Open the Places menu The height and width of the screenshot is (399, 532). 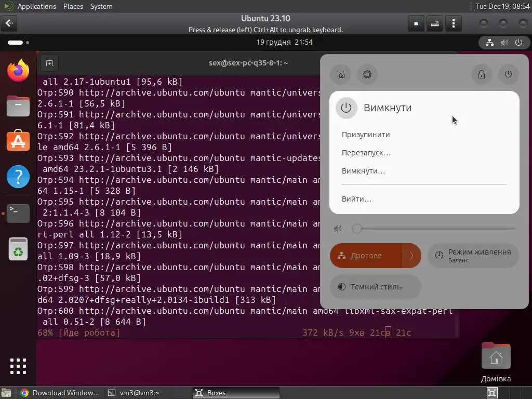coord(73,6)
